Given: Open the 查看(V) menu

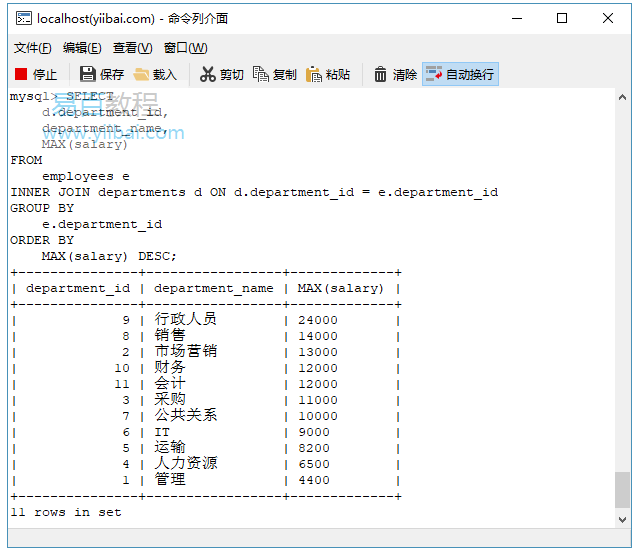Looking at the screenshot, I should coord(132,48).
